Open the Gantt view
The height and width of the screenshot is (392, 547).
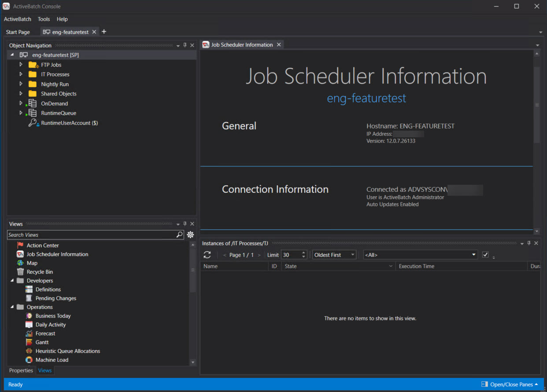click(41, 342)
